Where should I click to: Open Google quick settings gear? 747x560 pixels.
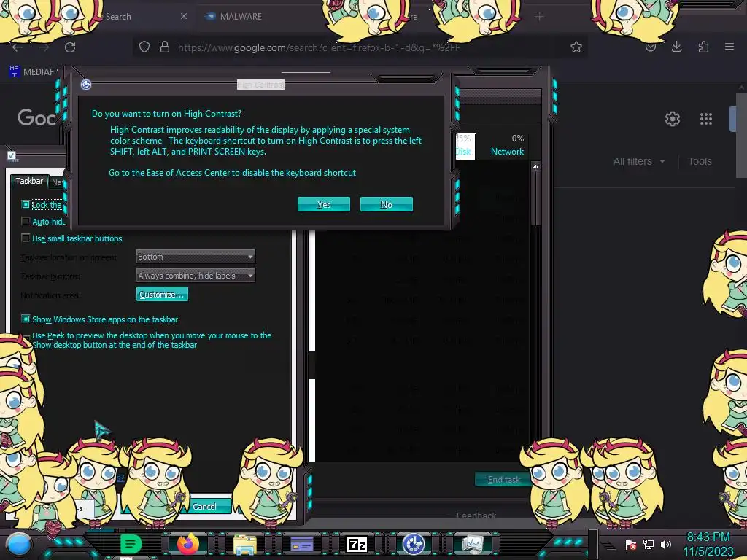(x=672, y=119)
